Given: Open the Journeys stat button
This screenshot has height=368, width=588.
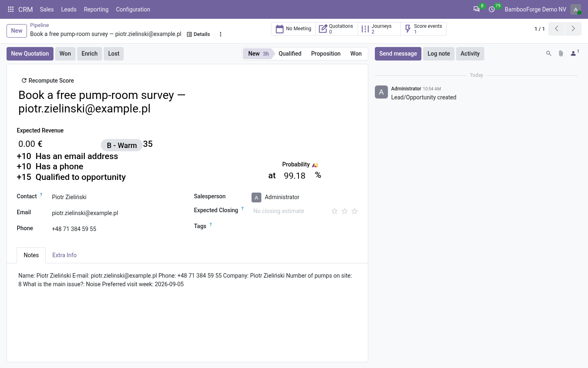Looking at the screenshot, I should coord(379,29).
